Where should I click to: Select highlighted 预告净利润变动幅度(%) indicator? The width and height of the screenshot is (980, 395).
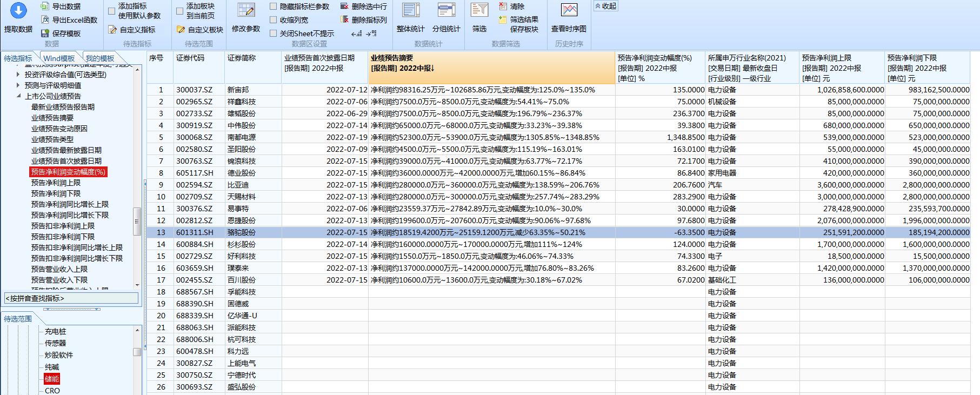68,172
